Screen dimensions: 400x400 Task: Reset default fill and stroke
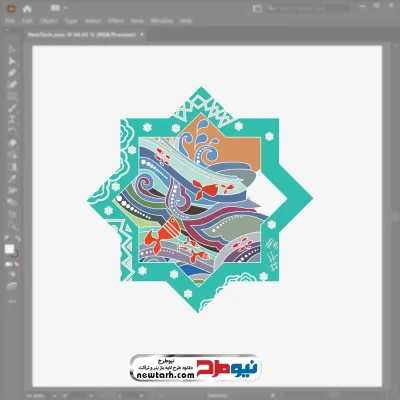coord(7,239)
